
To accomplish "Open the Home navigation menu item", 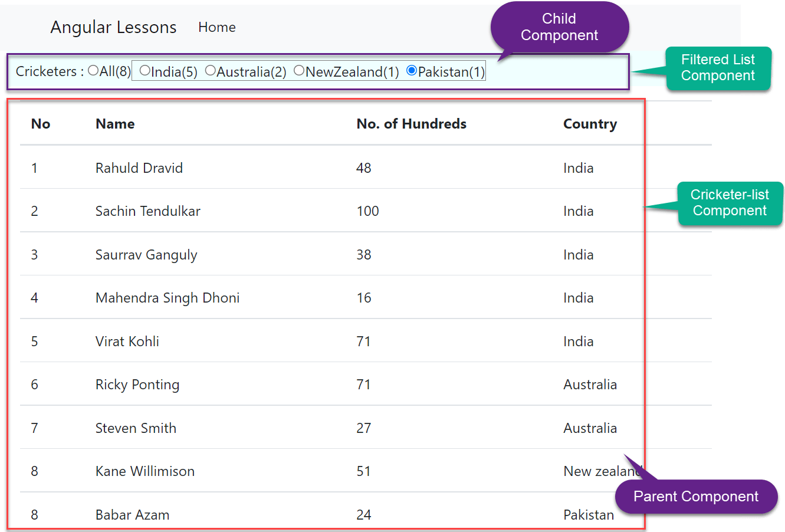I will 217,27.
